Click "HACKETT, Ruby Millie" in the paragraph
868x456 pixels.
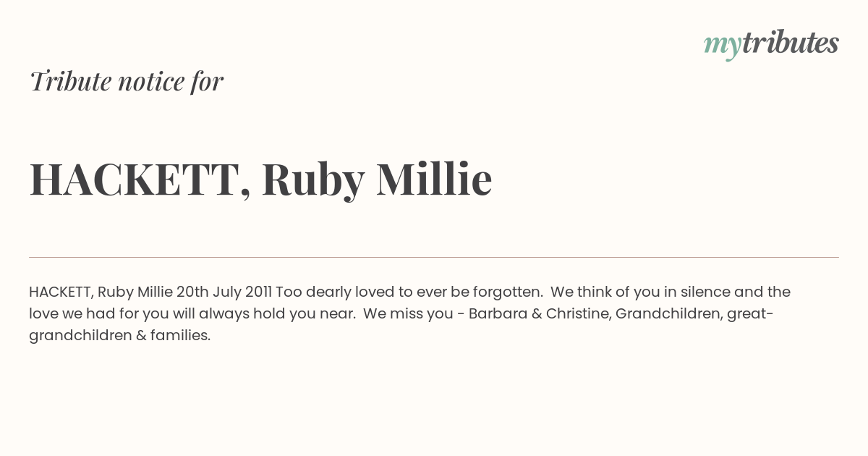(101, 292)
